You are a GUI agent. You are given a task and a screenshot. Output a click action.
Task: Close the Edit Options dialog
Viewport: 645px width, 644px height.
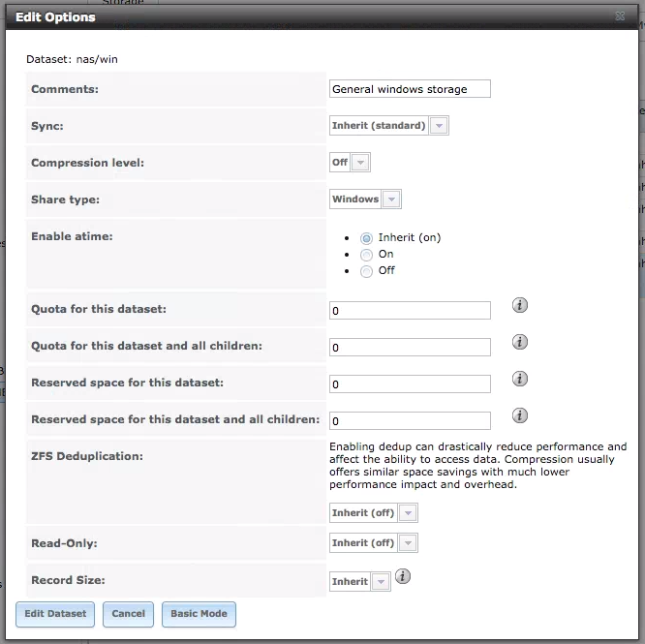[620, 16]
